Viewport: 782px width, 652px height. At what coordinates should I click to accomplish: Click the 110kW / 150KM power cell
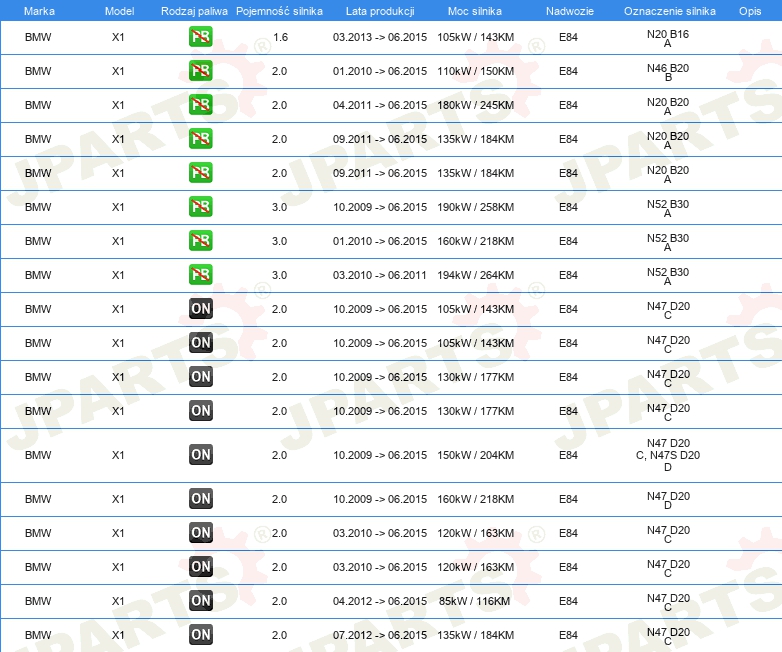pos(475,71)
